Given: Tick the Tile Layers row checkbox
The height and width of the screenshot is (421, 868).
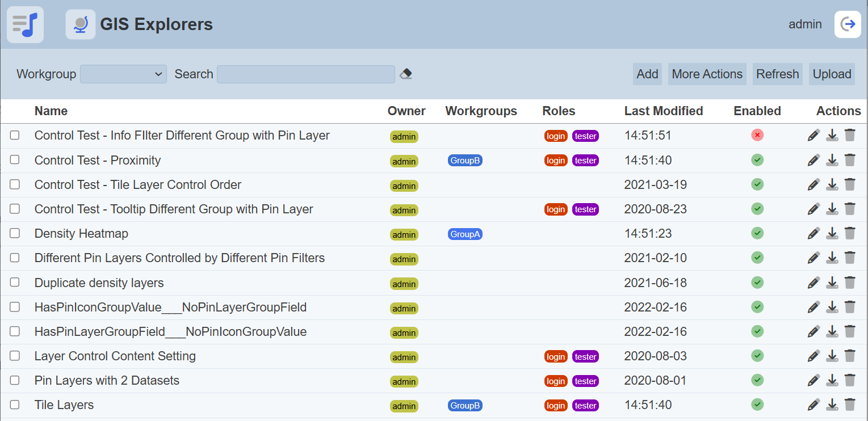Looking at the screenshot, I should pos(15,405).
